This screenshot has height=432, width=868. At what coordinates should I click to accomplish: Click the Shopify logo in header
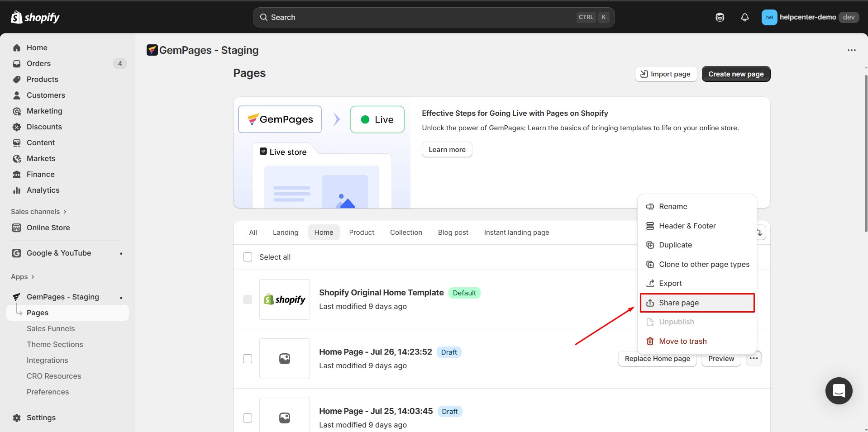point(35,17)
